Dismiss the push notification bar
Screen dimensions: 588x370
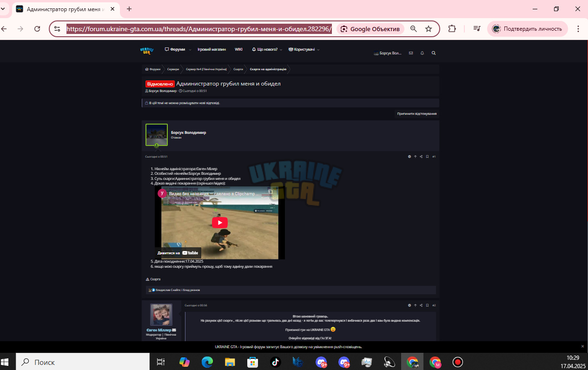point(582,346)
